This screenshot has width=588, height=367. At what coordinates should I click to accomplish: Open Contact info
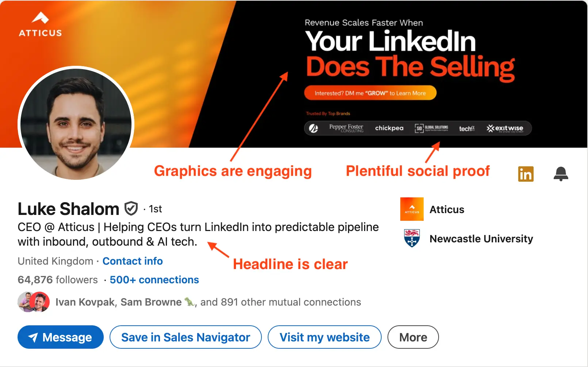tap(133, 261)
